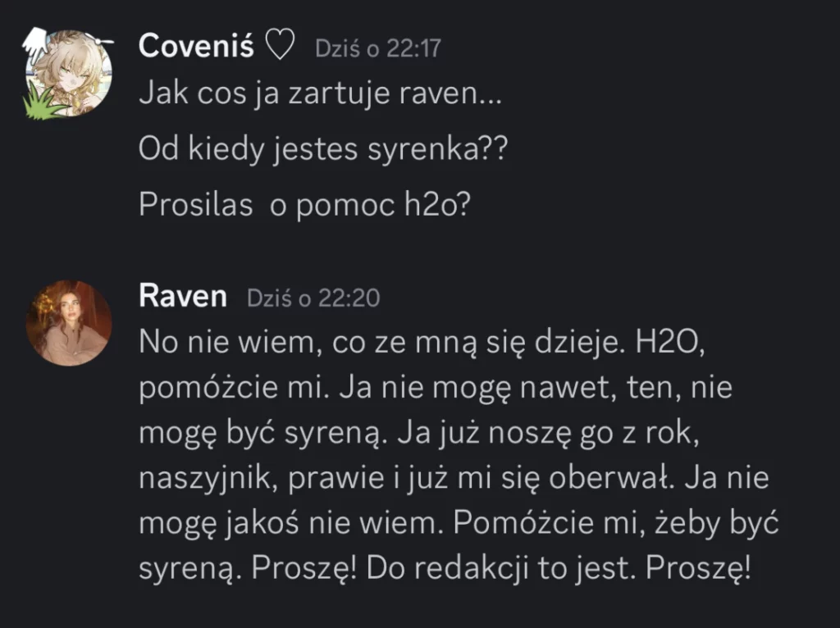Open the Coveniś username

[x=196, y=45]
